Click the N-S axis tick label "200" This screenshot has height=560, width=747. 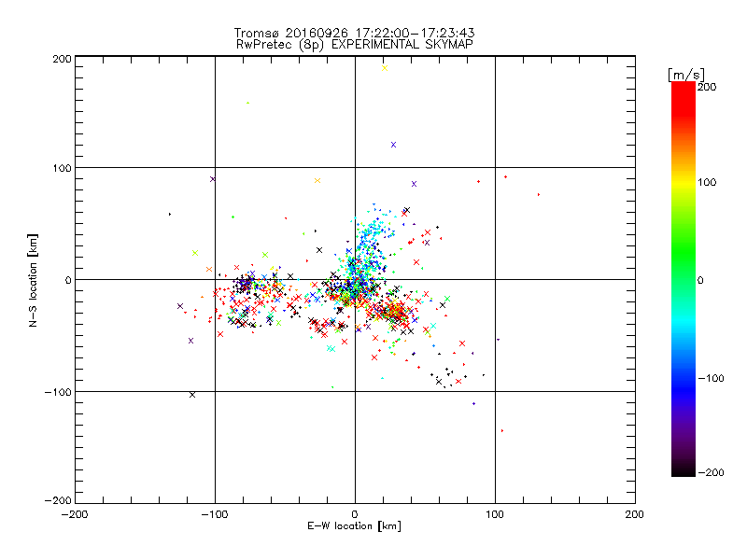pos(62,59)
